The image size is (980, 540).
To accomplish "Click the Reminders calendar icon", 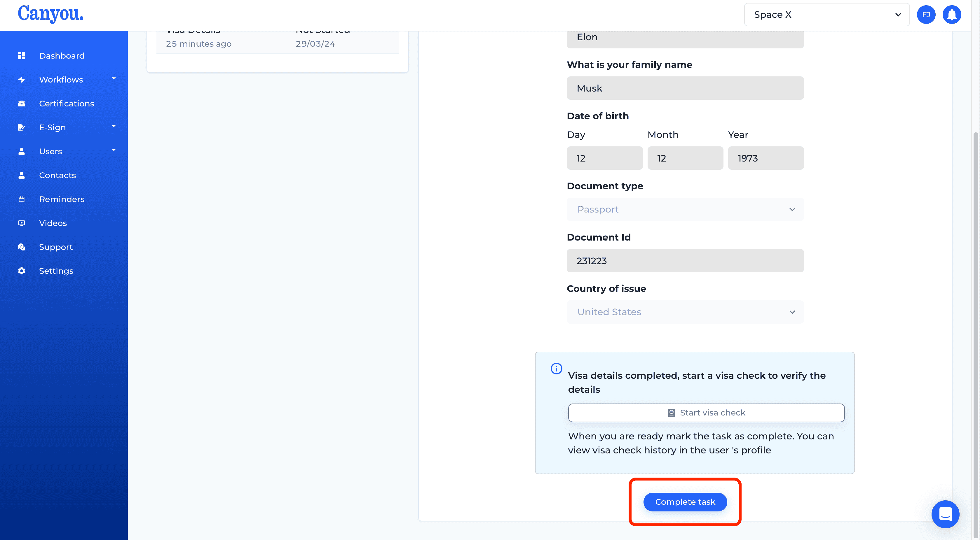I will [x=22, y=199].
